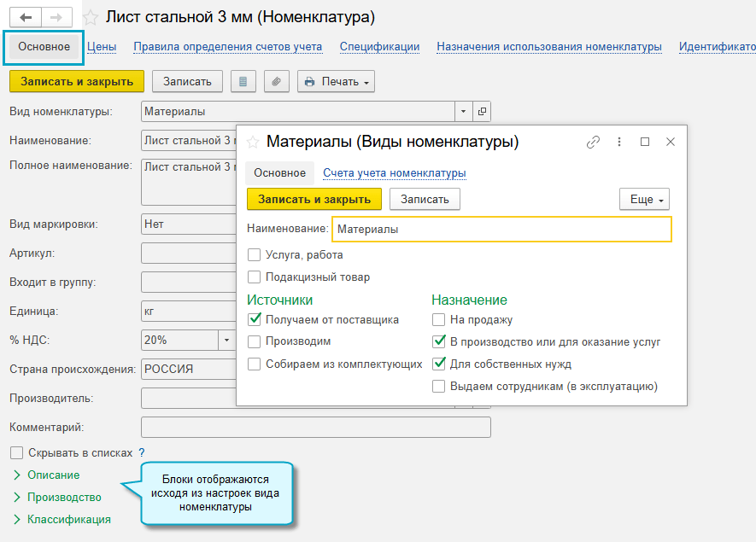Open Печать dropdown menu
Image resolution: width=756 pixels, height=542 pixels.
(336, 81)
